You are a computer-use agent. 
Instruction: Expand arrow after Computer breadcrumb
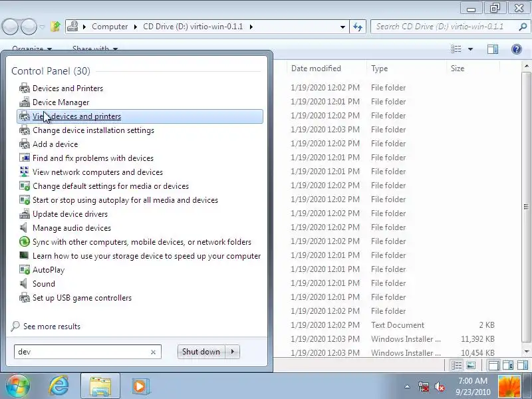click(x=136, y=27)
